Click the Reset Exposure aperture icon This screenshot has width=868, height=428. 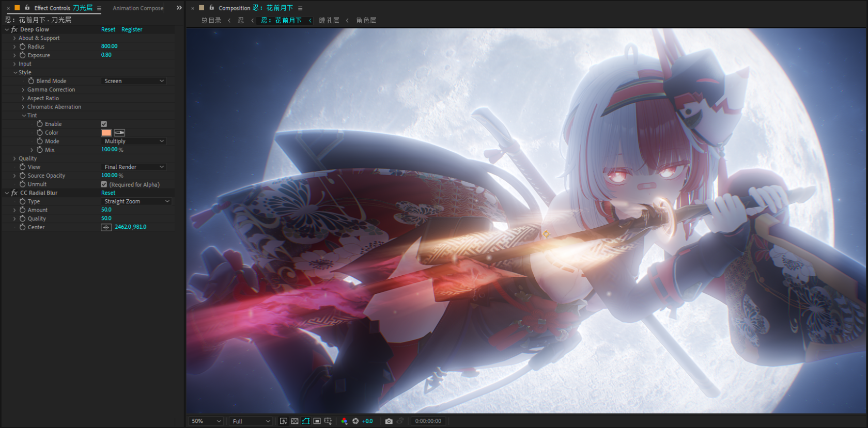pyautogui.click(x=355, y=421)
